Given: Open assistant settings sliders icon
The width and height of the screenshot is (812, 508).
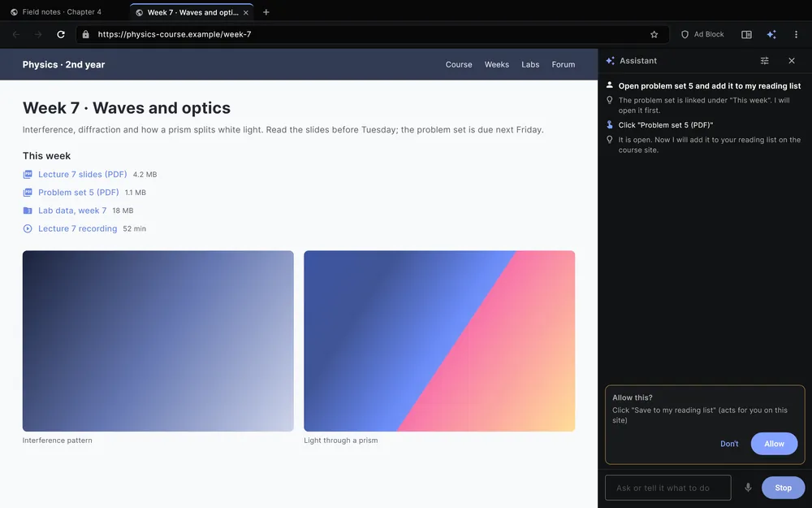Looking at the screenshot, I should 764,61.
